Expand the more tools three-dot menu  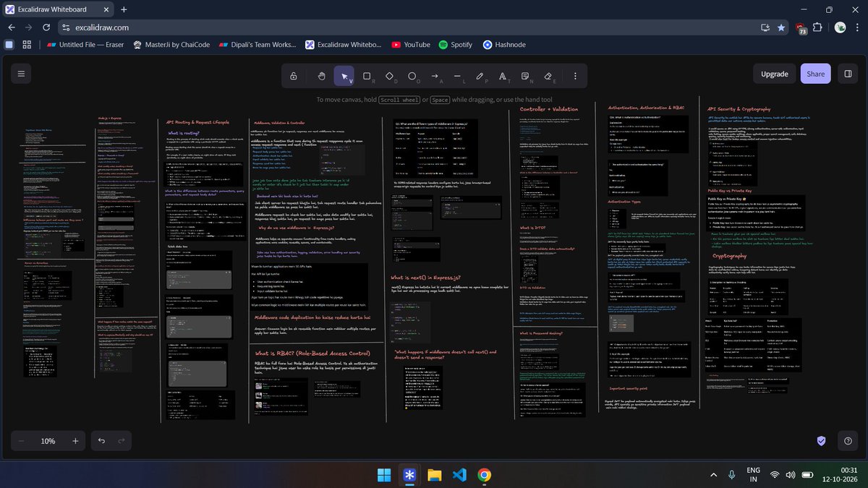pos(575,75)
